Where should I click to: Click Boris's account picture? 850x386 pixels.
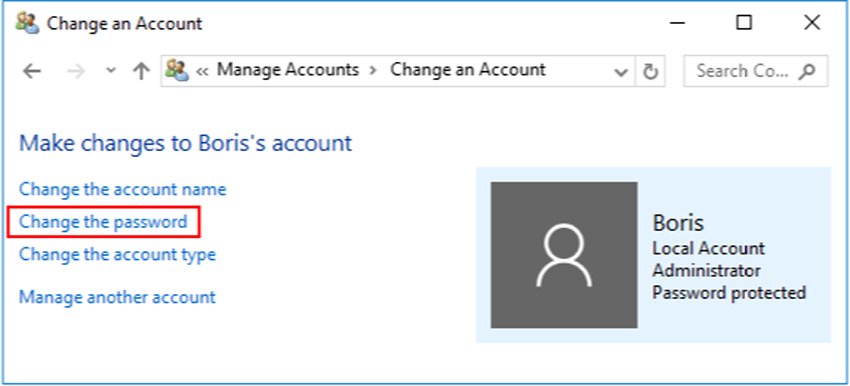(x=564, y=255)
